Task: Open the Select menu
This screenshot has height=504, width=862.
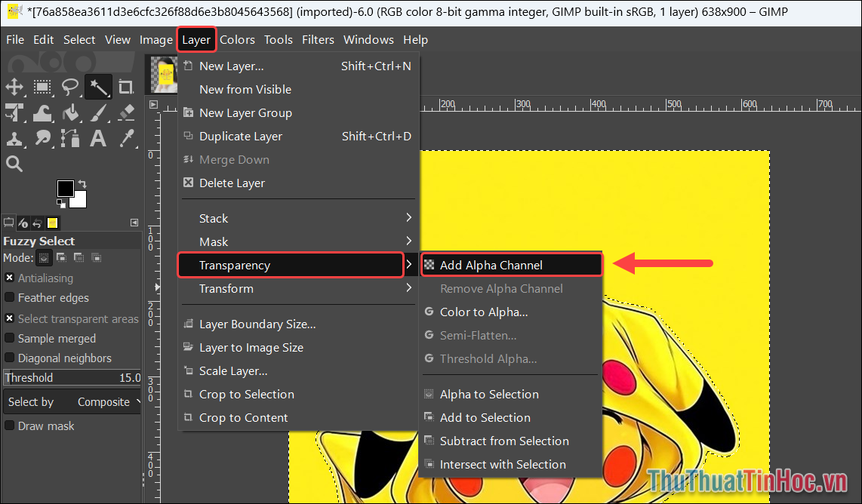Action: (79, 39)
